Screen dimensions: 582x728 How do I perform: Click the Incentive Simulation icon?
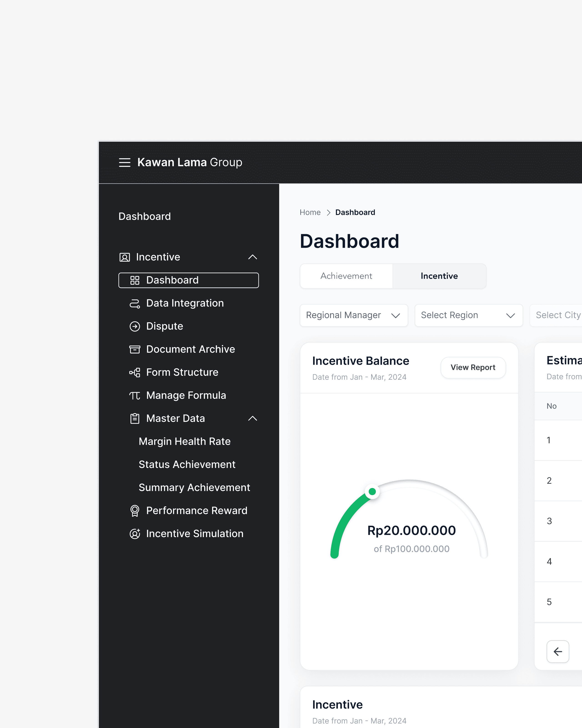[x=135, y=533]
